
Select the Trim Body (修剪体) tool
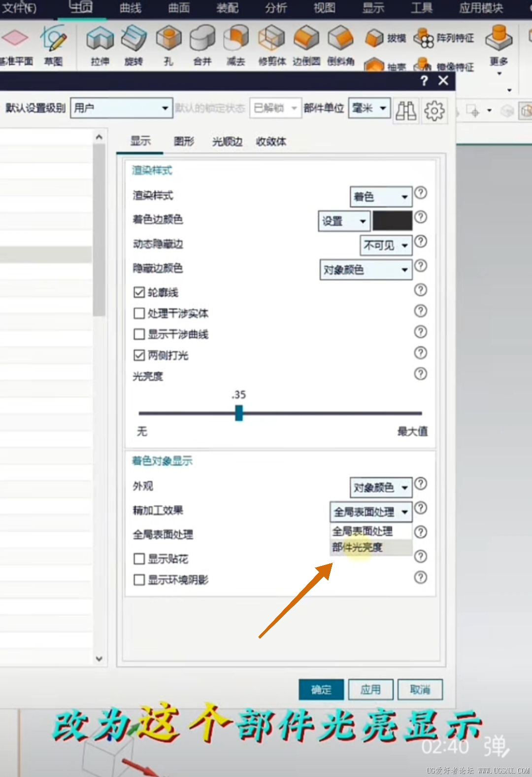pyautogui.click(x=272, y=46)
